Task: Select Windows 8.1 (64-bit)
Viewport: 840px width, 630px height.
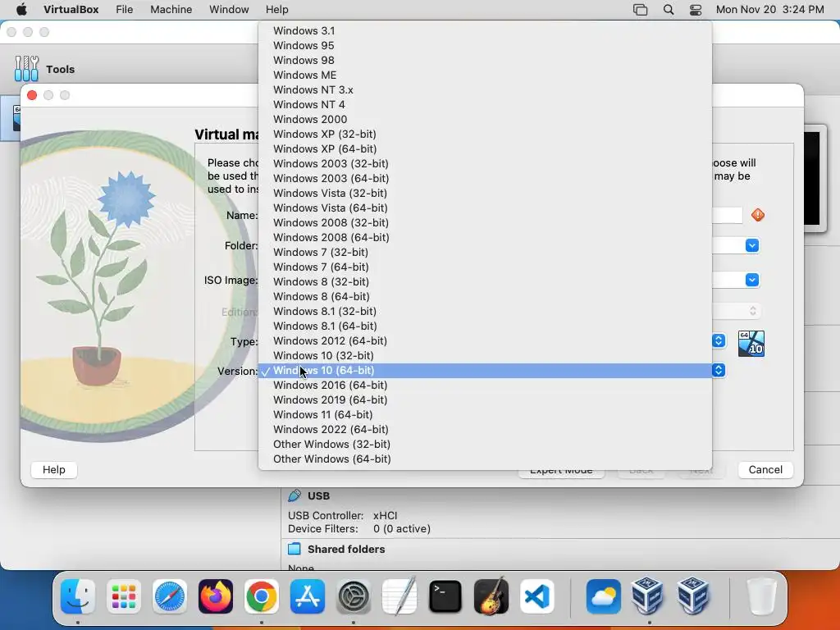Action: point(485,326)
